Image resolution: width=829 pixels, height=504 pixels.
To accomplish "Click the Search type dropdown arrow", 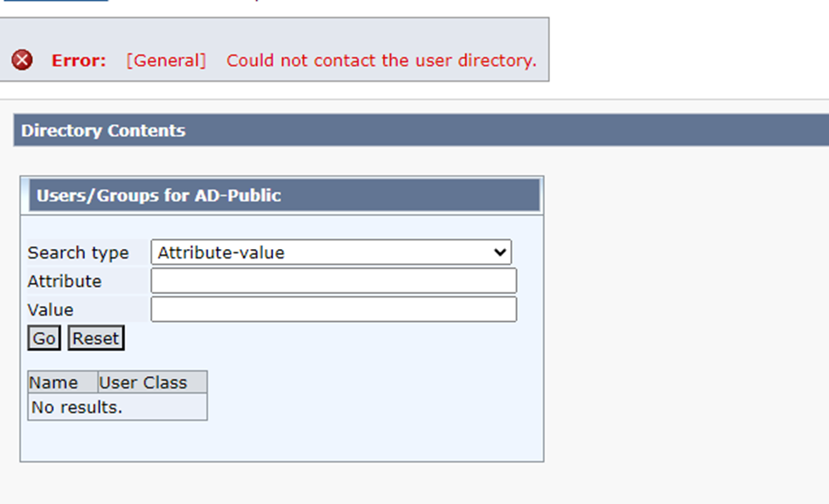I will point(502,252).
